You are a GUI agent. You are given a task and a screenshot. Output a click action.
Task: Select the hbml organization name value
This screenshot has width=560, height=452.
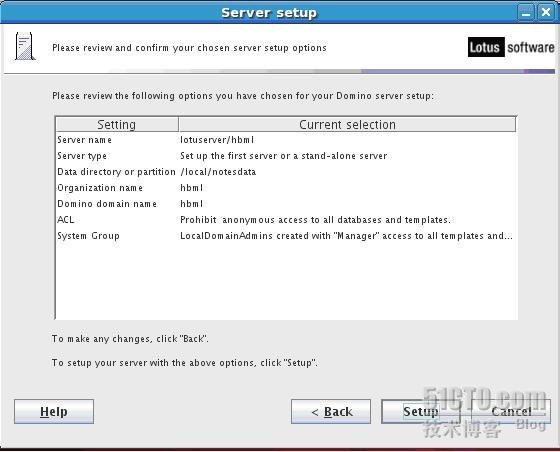coord(192,188)
